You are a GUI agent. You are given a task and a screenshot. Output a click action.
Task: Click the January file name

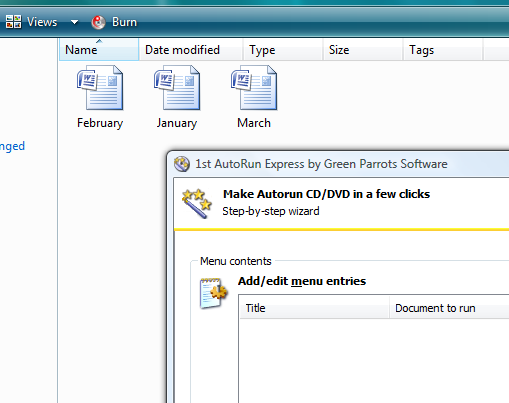tap(177, 123)
